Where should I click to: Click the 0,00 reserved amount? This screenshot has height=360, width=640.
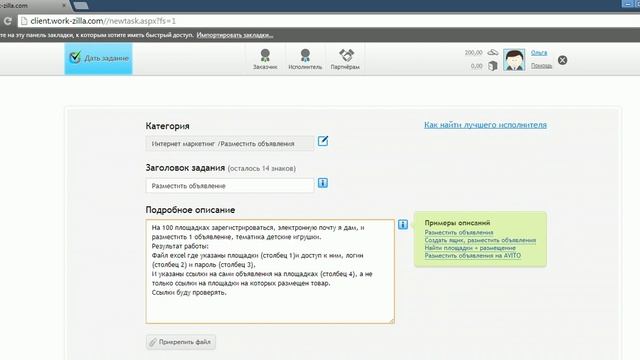476,66
